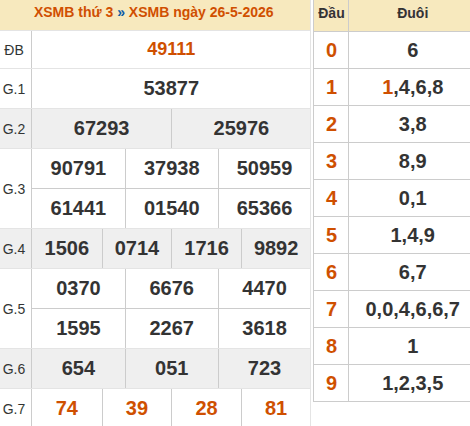Click the Đầu column header
This screenshot has width=470, height=426.
click(331, 13)
